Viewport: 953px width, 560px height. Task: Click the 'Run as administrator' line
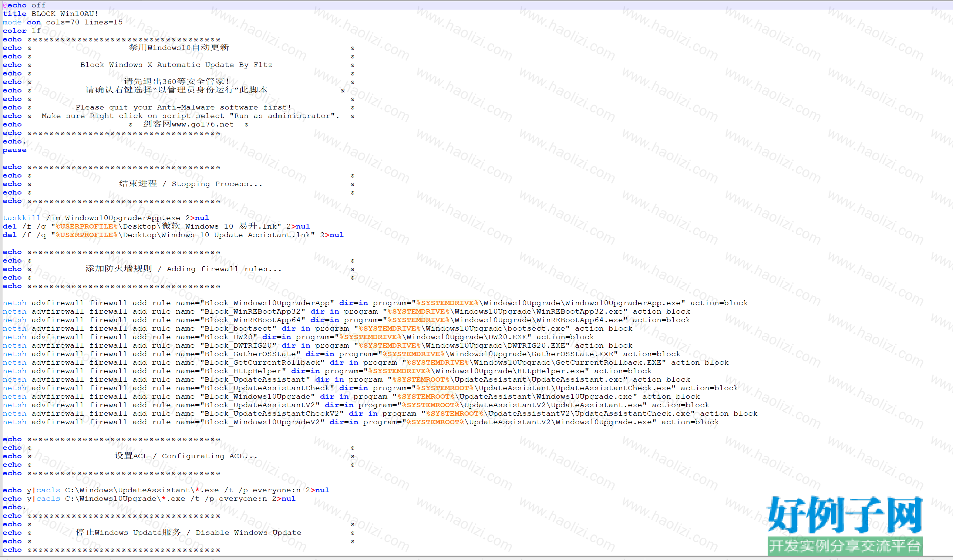tap(191, 116)
